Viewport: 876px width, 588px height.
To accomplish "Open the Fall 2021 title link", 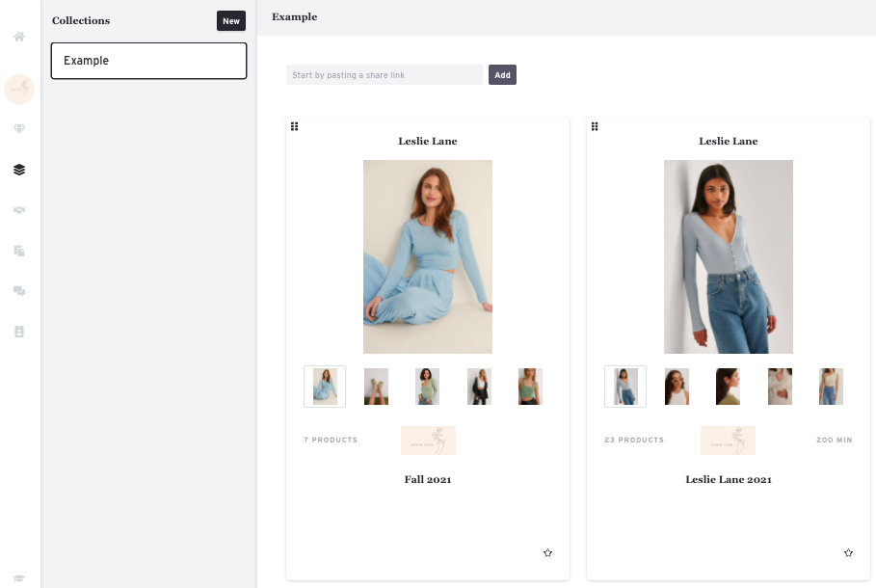I will coord(428,479).
